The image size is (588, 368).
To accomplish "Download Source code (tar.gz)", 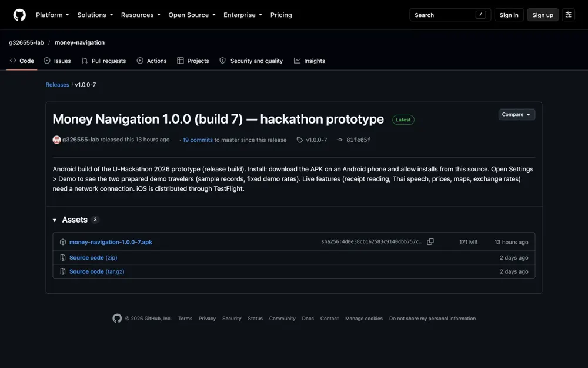I will [97, 271].
